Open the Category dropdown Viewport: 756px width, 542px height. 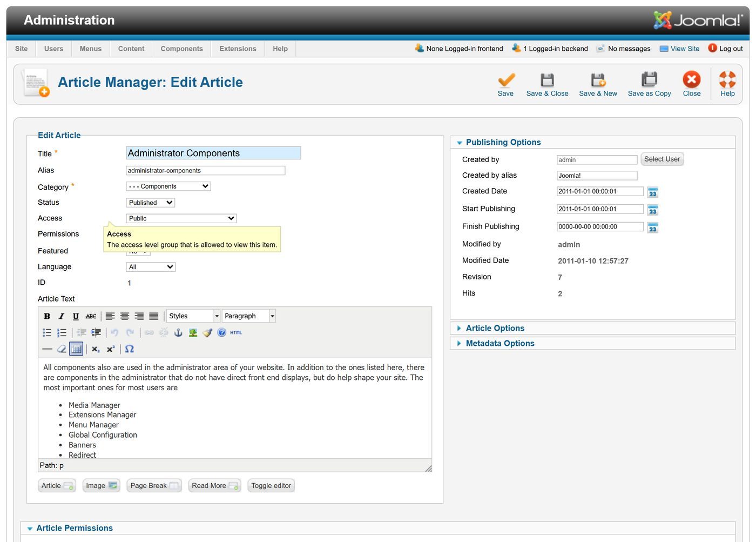click(168, 186)
